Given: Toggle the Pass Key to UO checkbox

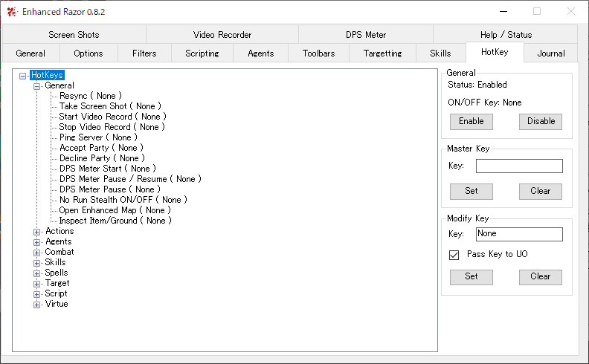Looking at the screenshot, I should click(x=454, y=255).
